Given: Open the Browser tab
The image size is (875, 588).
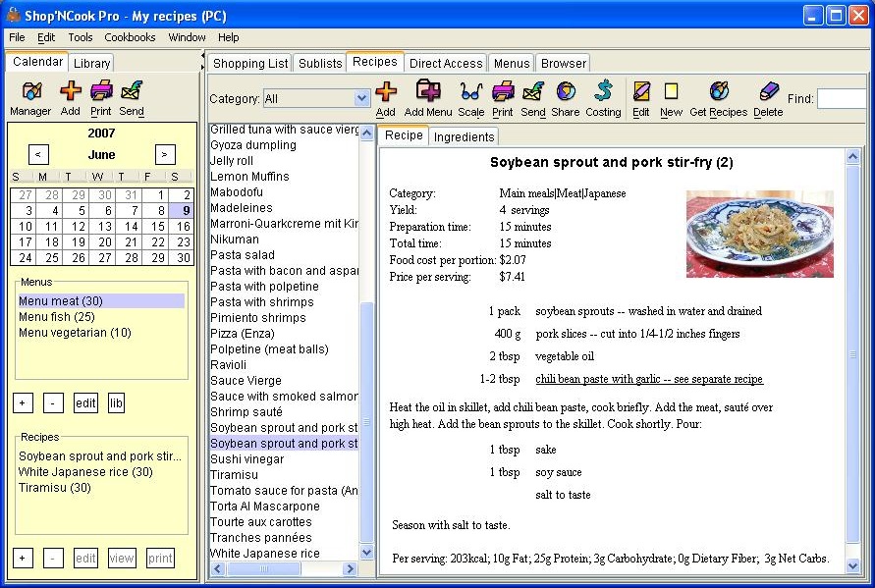Looking at the screenshot, I should click(x=563, y=62).
